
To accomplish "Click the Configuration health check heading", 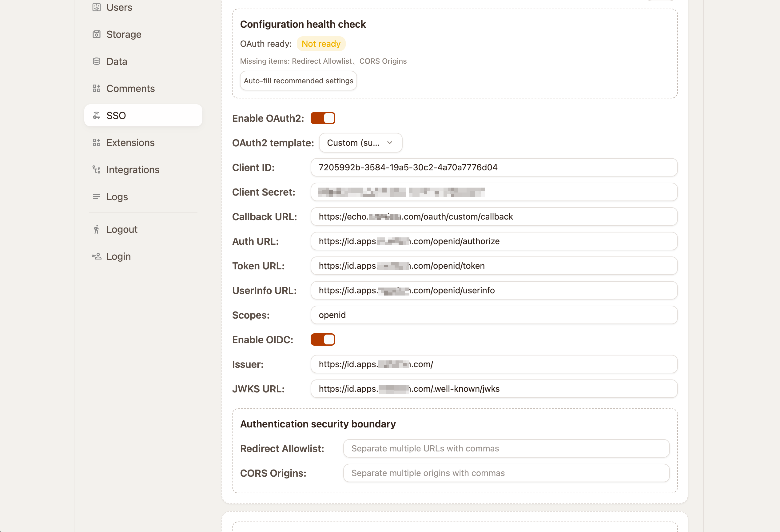I will tap(303, 24).
